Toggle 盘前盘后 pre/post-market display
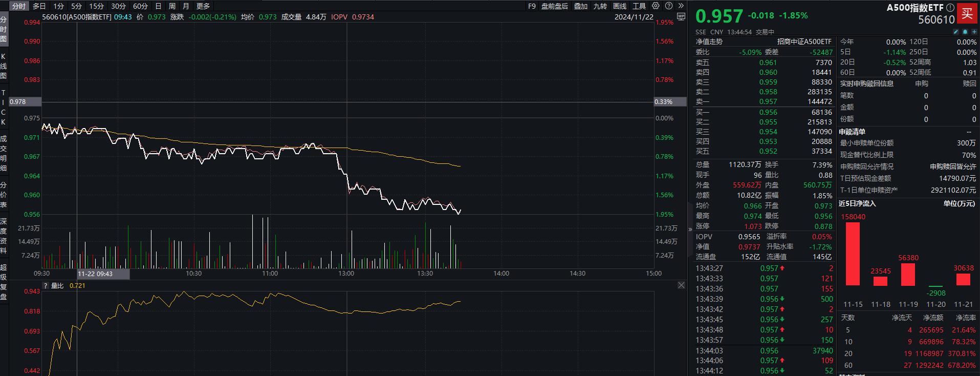The height and width of the screenshot is (376, 980). pos(554,6)
